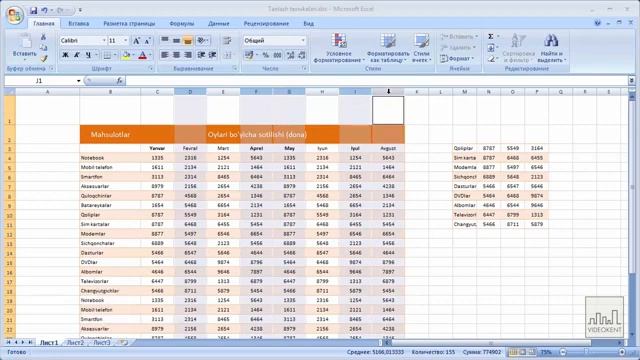
Task: Open the font name Calibri dropdown
Action: tap(104, 40)
